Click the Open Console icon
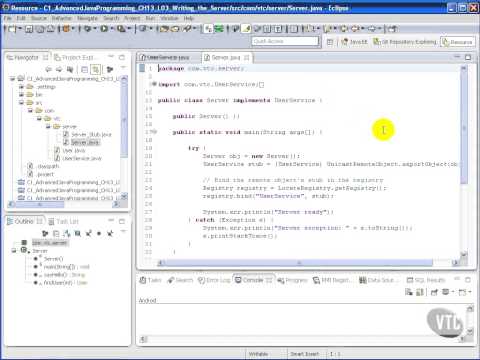The height and width of the screenshot is (360, 480). [x=462, y=292]
